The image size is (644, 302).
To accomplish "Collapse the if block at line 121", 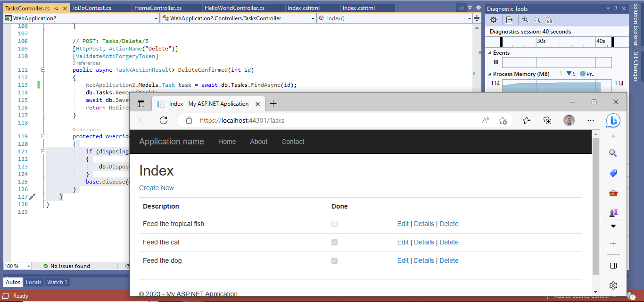I will pos(43,151).
